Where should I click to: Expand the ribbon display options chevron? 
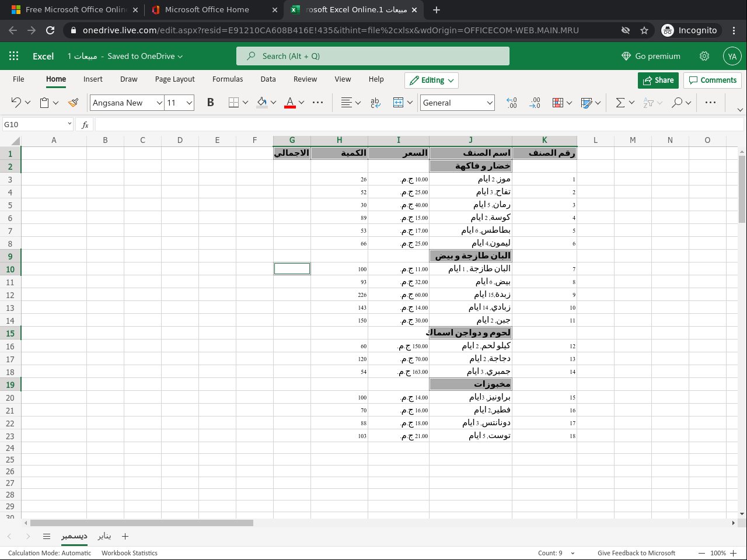point(740,110)
